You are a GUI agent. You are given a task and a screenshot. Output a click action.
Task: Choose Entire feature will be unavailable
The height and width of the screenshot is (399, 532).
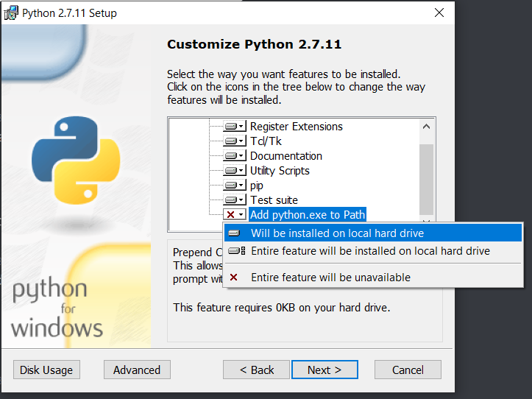[x=373, y=278]
